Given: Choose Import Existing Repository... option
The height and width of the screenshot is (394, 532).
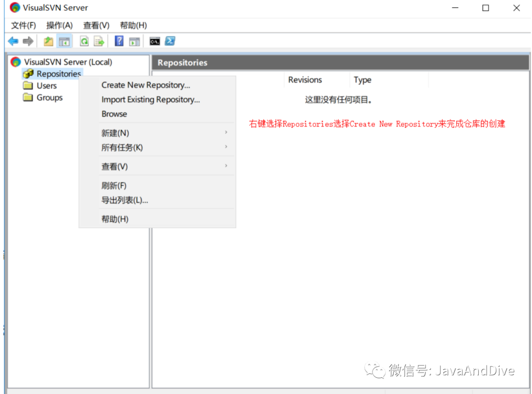Looking at the screenshot, I should coord(158,99).
